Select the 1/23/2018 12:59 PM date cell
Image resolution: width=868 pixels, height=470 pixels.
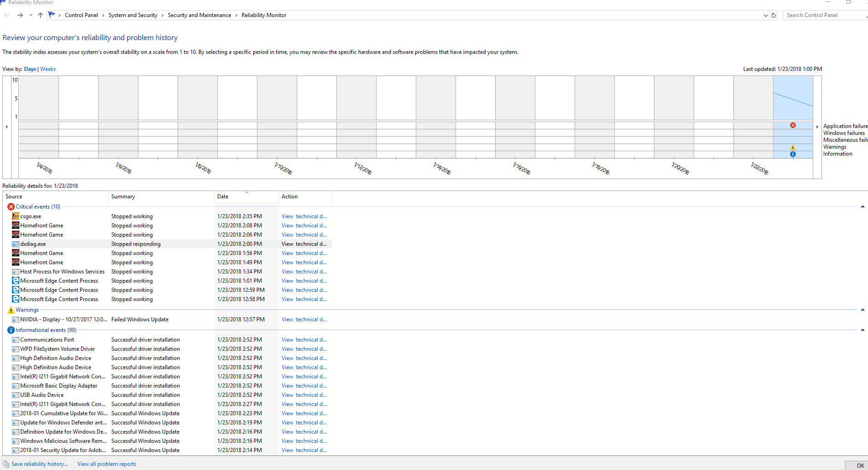[241, 290]
